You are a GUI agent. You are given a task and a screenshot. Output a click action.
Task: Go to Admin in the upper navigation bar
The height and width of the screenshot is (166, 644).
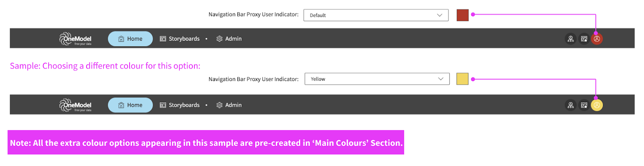click(229, 39)
